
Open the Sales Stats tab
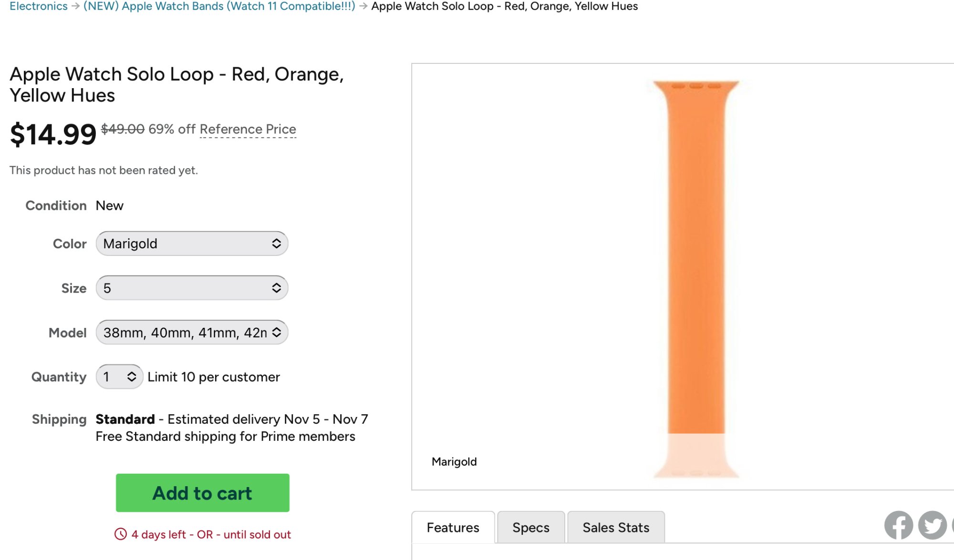coord(615,528)
